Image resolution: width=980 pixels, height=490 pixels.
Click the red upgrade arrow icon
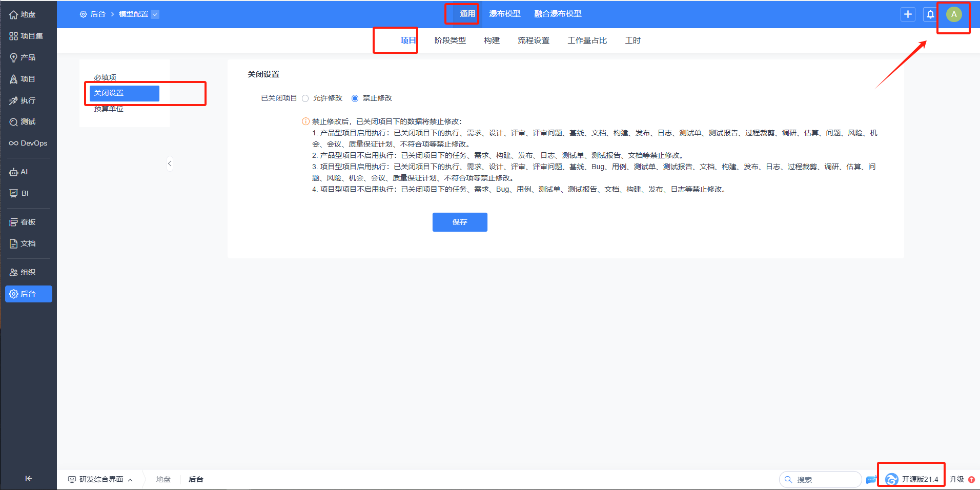(x=971, y=480)
